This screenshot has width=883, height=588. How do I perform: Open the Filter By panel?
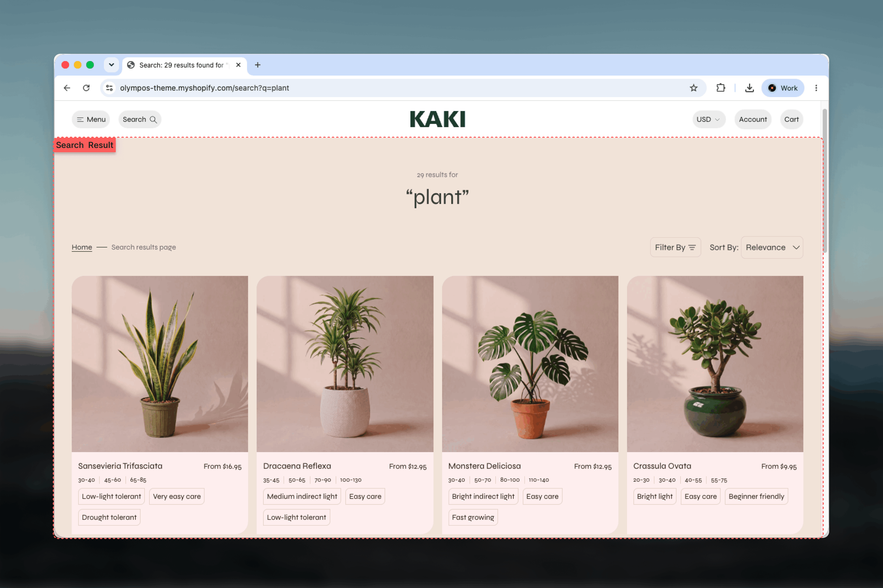[675, 247]
